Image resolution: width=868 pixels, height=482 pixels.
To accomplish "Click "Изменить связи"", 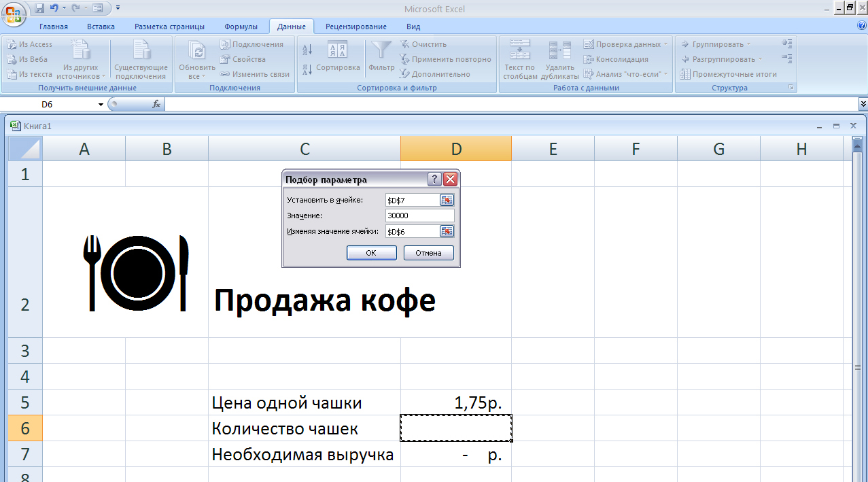I will pos(255,74).
